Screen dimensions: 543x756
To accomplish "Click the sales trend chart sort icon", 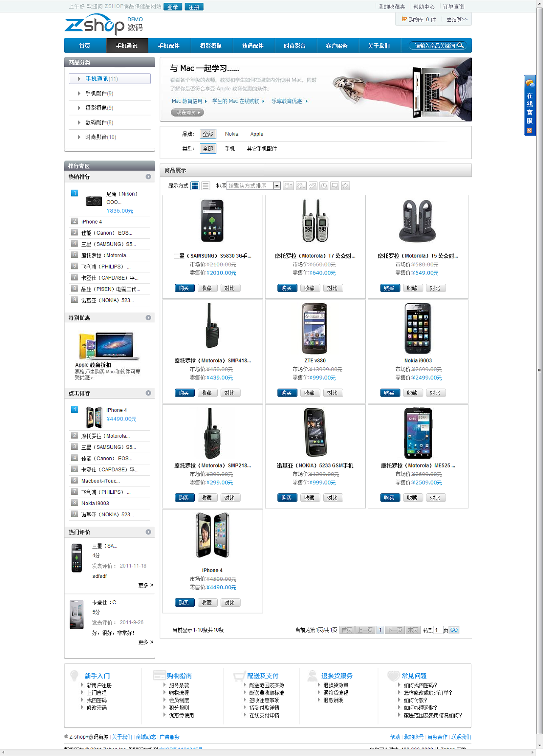I will click(313, 186).
